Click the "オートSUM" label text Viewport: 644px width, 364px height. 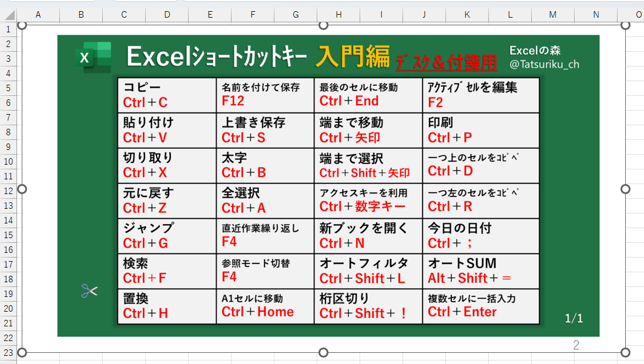coord(462,263)
